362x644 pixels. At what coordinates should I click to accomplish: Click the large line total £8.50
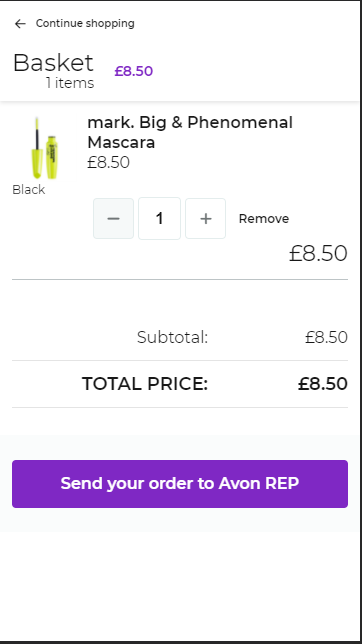point(318,253)
